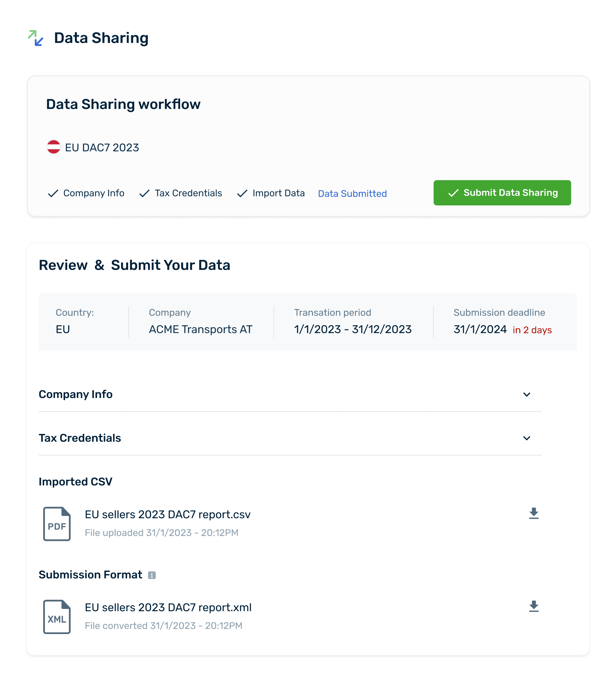The height and width of the screenshot is (681, 616).
Task: Click the checkmark icon next to Company Info step
Action: [53, 193]
